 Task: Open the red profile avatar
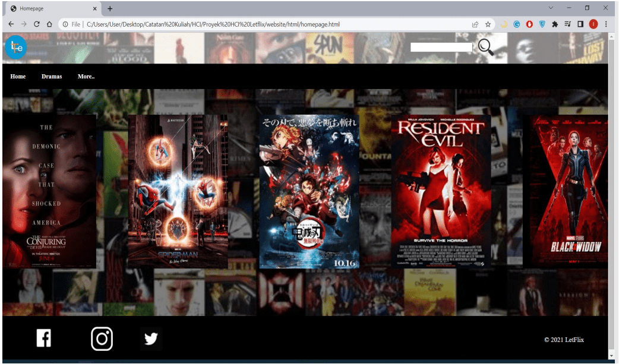point(593,24)
